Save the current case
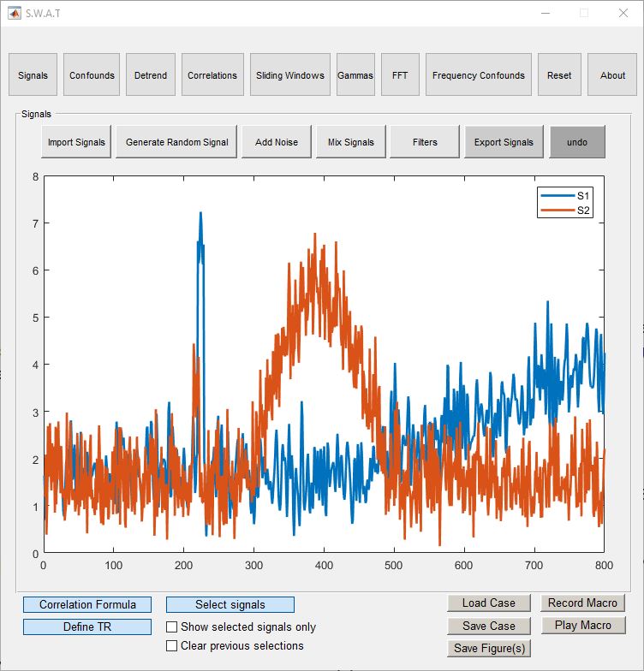This screenshot has height=671, width=644. click(x=489, y=626)
